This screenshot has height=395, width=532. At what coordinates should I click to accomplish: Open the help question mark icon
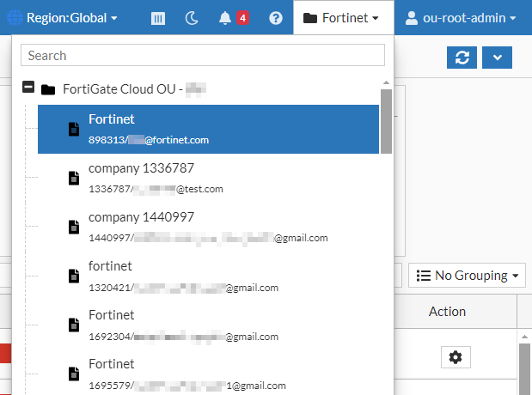coord(275,18)
